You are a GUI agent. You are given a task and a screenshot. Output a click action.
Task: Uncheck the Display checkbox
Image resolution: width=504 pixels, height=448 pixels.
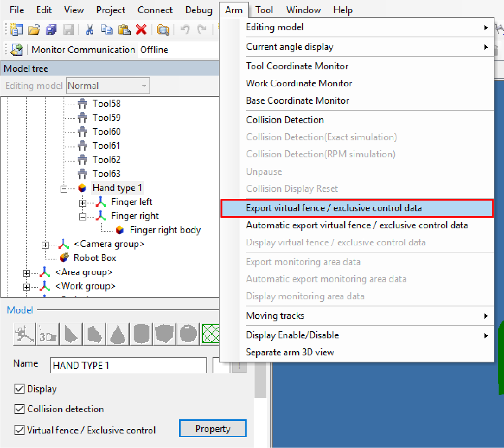[x=20, y=389]
